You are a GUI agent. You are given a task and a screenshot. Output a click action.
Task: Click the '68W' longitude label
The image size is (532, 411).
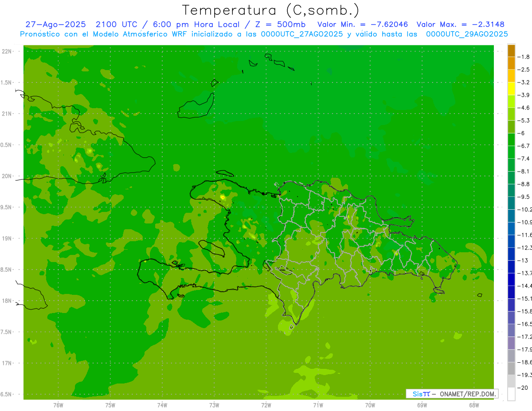[474, 405]
